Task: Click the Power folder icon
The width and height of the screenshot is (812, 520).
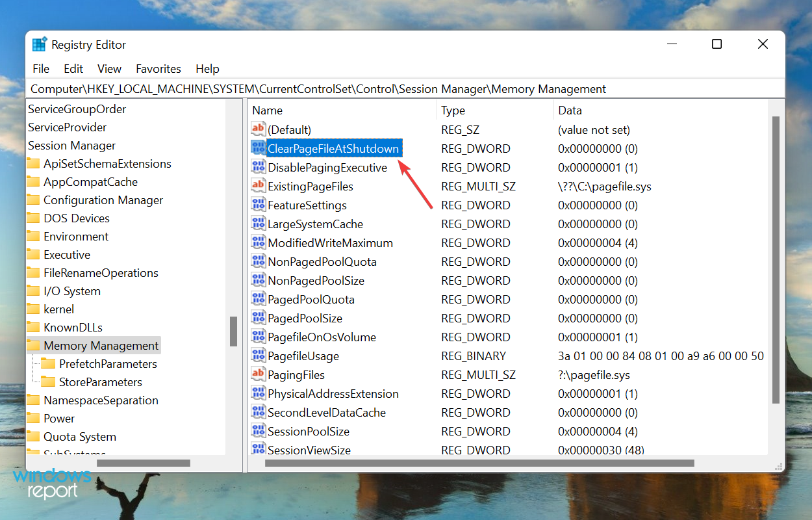Action: [x=34, y=418]
